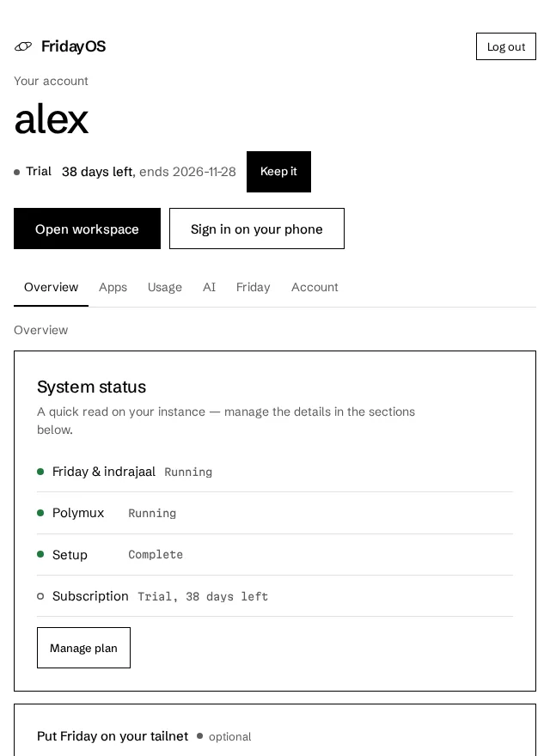Select the Overview tab
Screen dimensions: 550x756
52,287
